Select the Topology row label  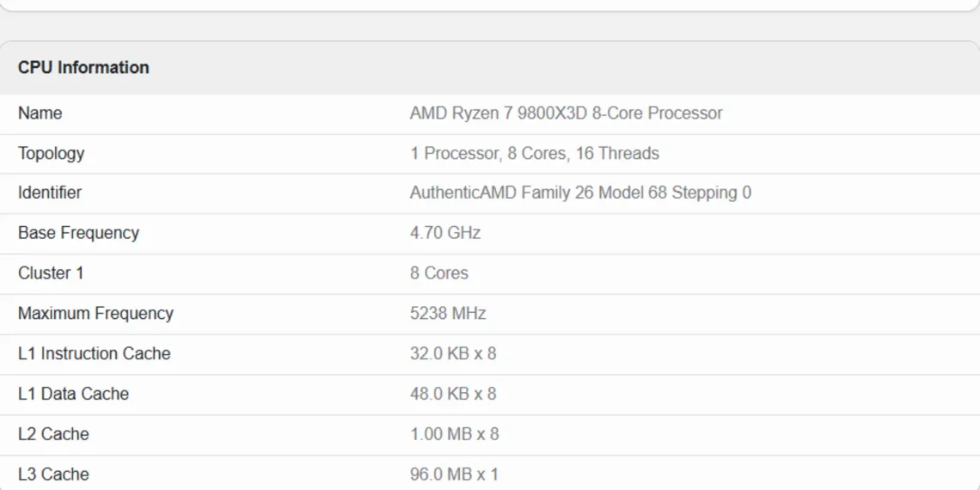(x=52, y=153)
